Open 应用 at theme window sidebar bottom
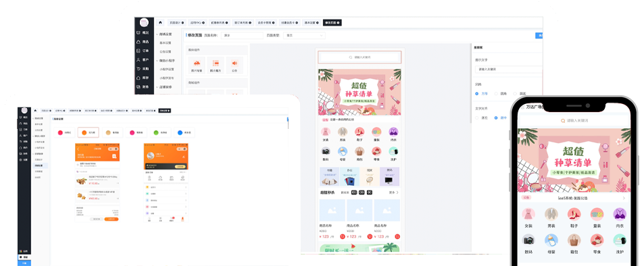Screen dimensions: 644x266 pos(24,251)
